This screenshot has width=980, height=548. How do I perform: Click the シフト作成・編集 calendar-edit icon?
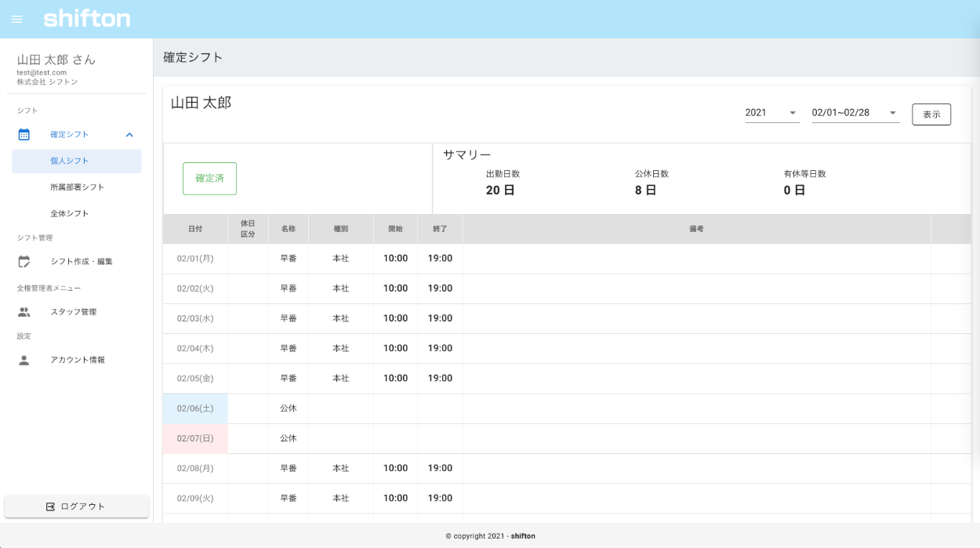24,262
